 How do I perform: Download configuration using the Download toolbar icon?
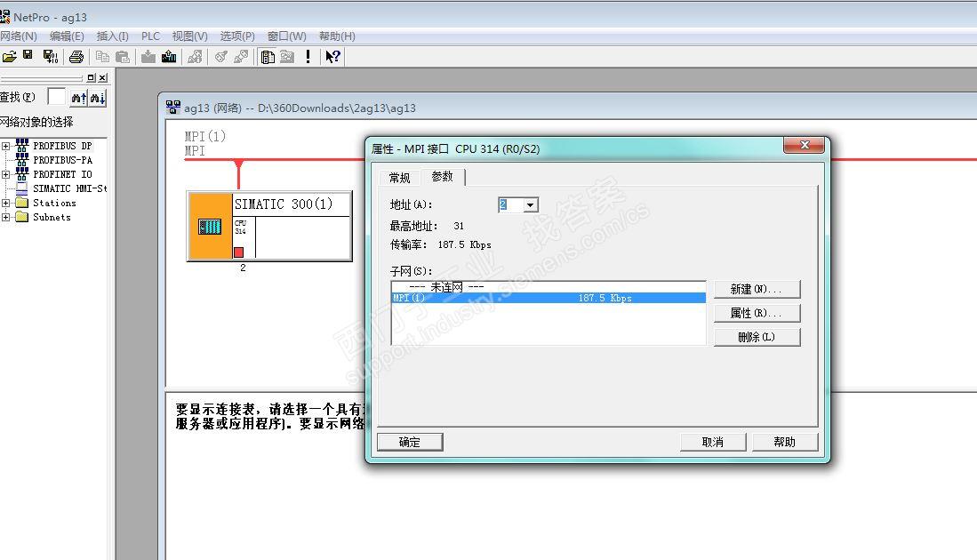point(148,57)
